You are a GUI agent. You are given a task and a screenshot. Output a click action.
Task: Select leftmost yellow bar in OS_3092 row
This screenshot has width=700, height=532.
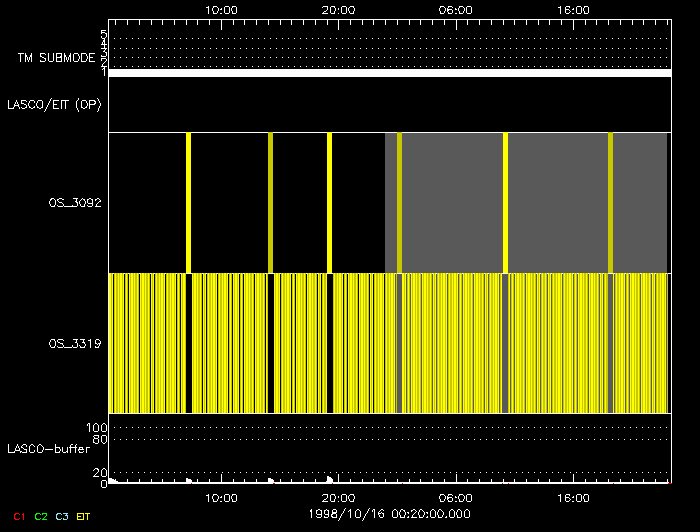coord(188,202)
